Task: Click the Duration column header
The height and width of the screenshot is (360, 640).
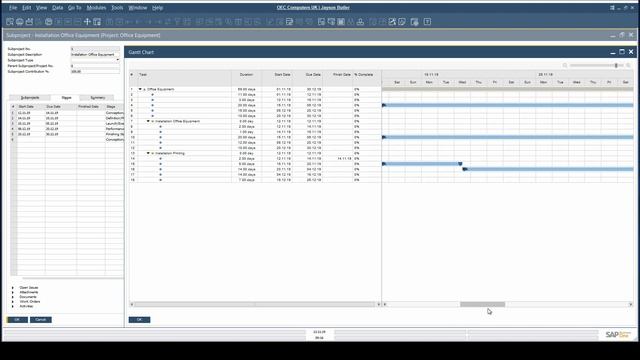Action: (247, 75)
